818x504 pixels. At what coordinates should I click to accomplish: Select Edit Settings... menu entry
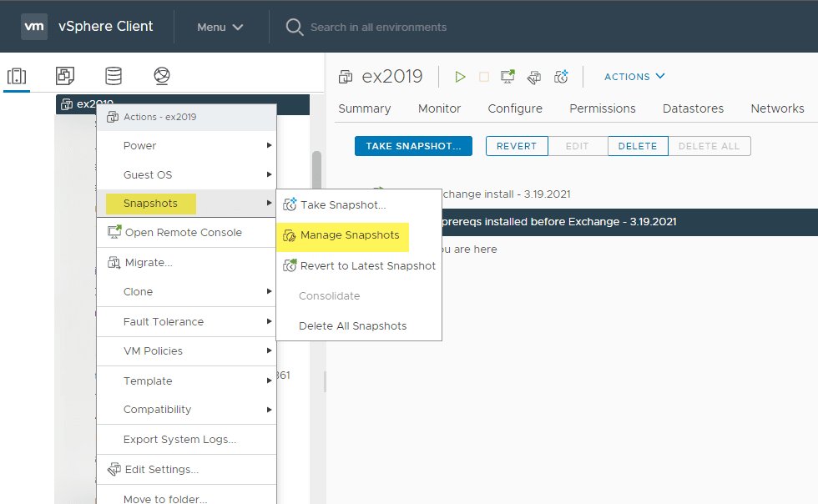tap(186, 470)
